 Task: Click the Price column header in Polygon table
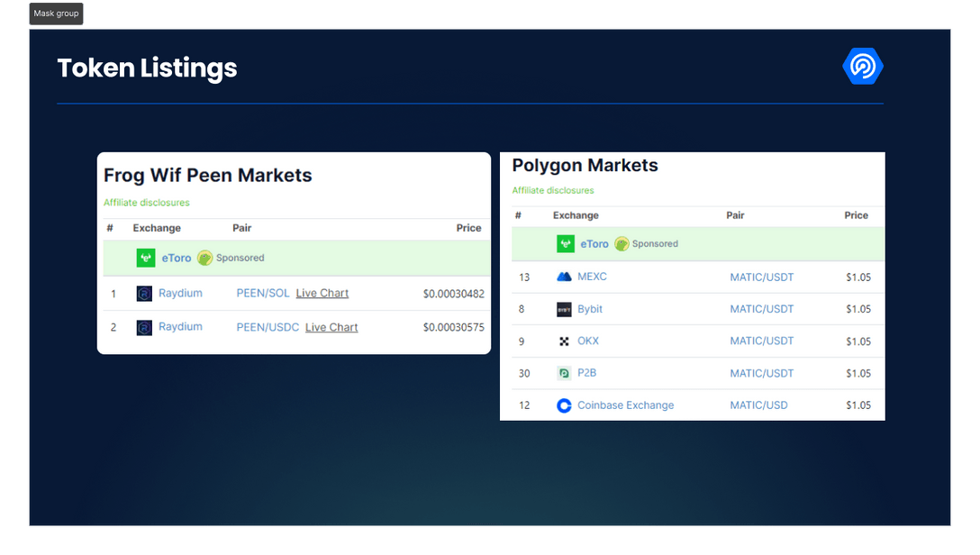tap(856, 215)
